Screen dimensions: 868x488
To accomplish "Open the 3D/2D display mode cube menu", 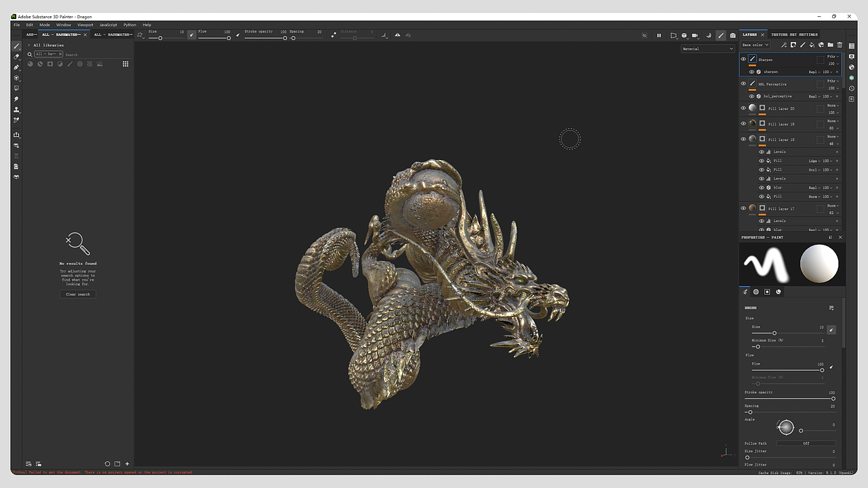I will (x=684, y=35).
